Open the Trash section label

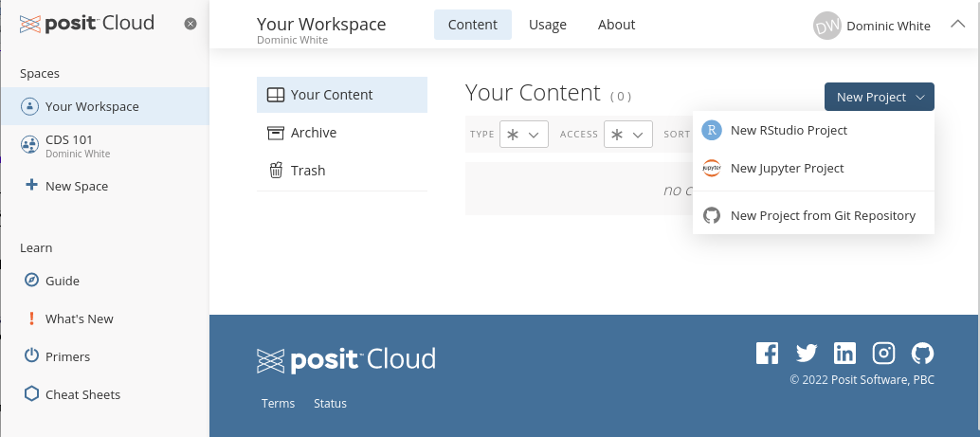308,171
